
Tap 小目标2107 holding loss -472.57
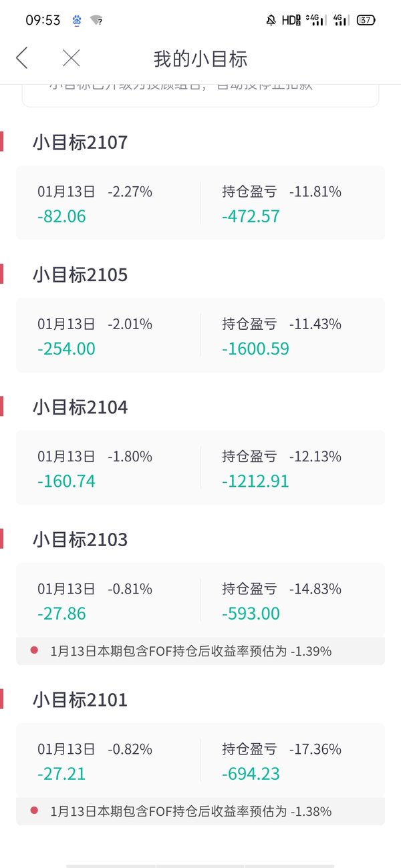[251, 216]
